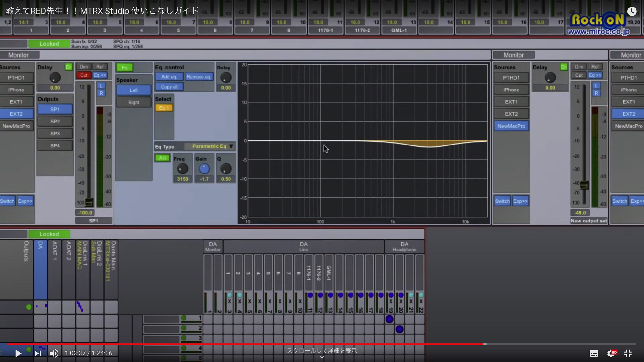Toggle the L channel button in first monitor

click(x=101, y=86)
